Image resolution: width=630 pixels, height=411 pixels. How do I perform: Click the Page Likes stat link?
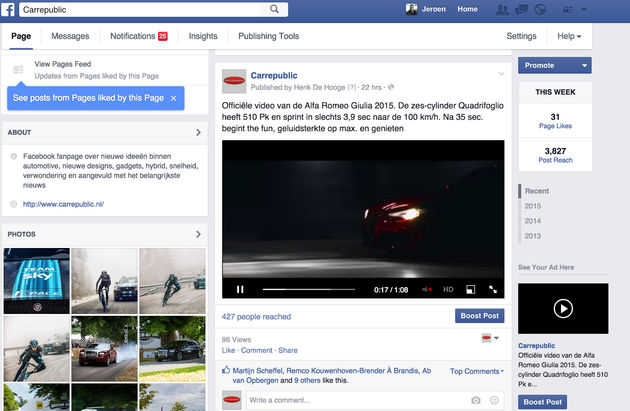click(555, 126)
